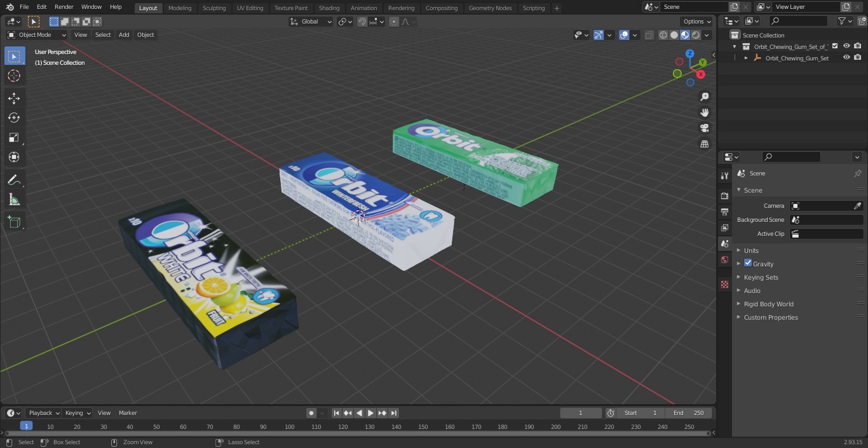Open the Output properties tab
Viewport: 868px width, 448px height.
pyautogui.click(x=724, y=212)
